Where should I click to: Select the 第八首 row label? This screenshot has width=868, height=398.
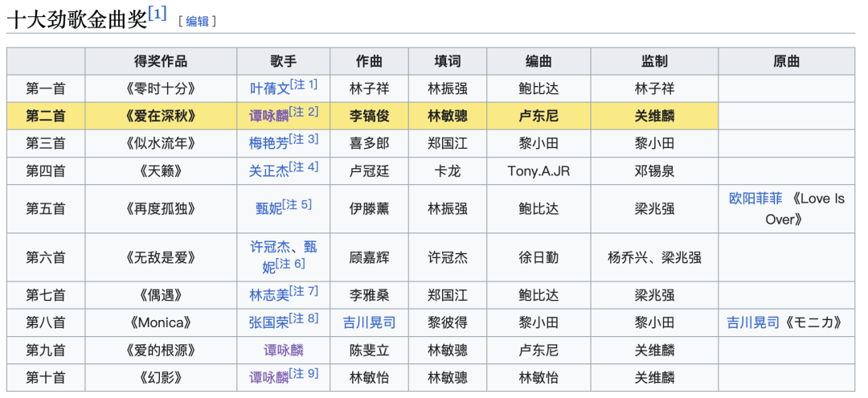tap(46, 323)
